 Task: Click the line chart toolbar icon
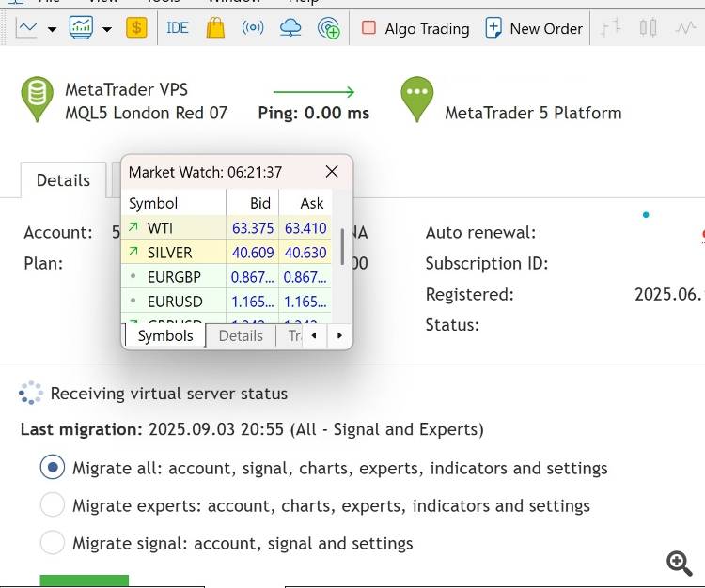26,28
